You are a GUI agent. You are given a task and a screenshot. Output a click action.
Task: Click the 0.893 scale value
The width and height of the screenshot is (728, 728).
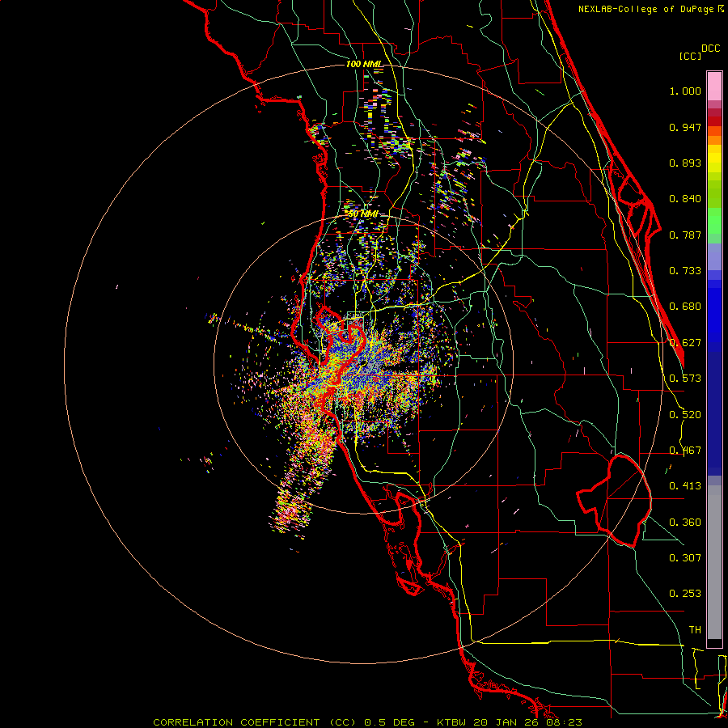[x=685, y=163]
